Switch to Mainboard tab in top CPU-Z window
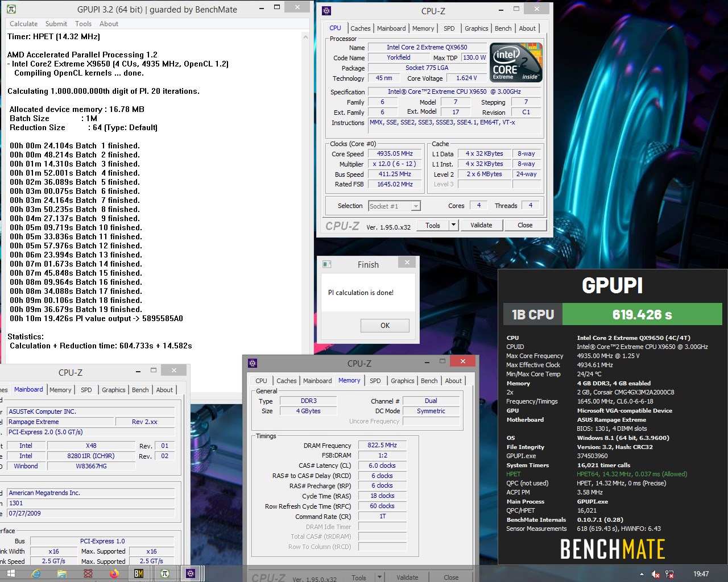The width and height of the screenshot is (728, 582). coord(391,28)
